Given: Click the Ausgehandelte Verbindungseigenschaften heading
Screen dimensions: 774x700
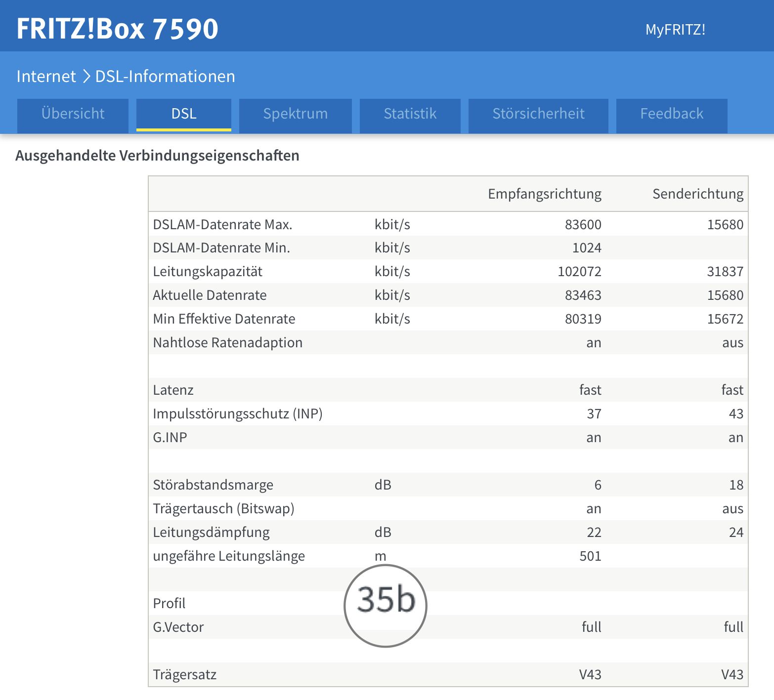Looking at the screenshot, I should [157, 156].
